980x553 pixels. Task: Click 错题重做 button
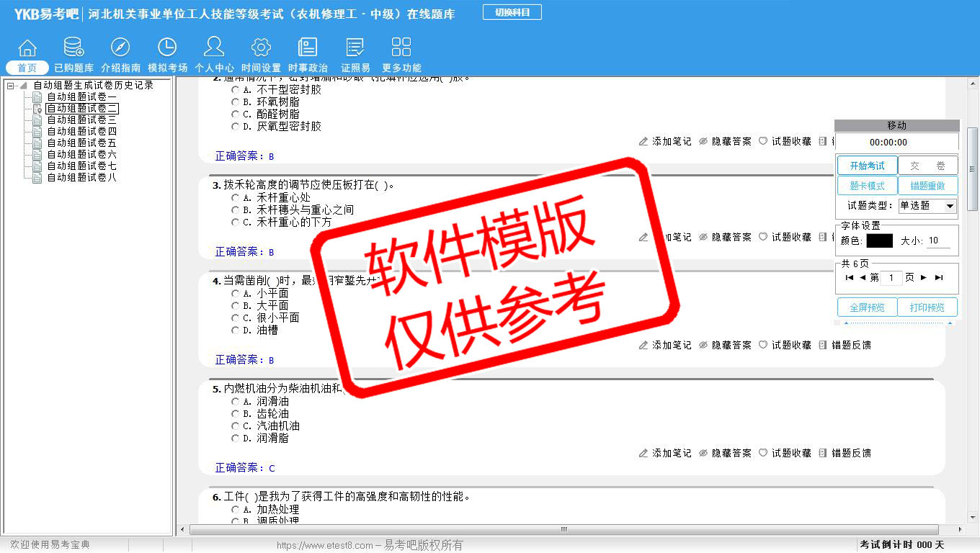[928, 186]
